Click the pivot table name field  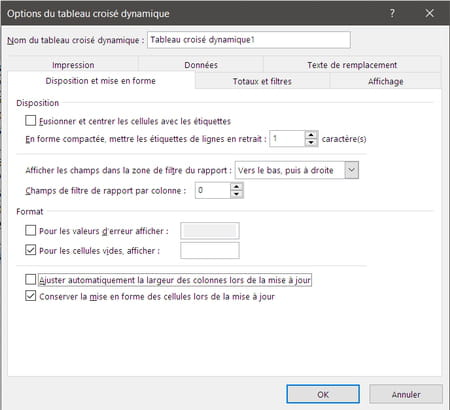(249, 40)
